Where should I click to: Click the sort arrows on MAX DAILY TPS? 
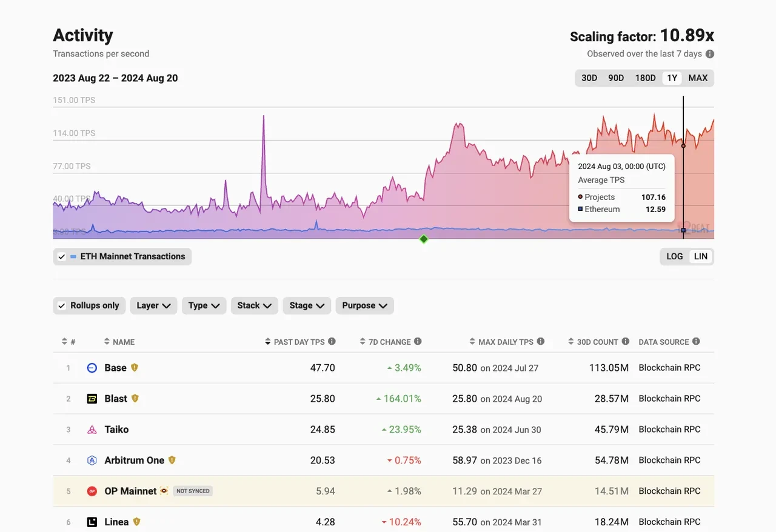tap(472, 341)
